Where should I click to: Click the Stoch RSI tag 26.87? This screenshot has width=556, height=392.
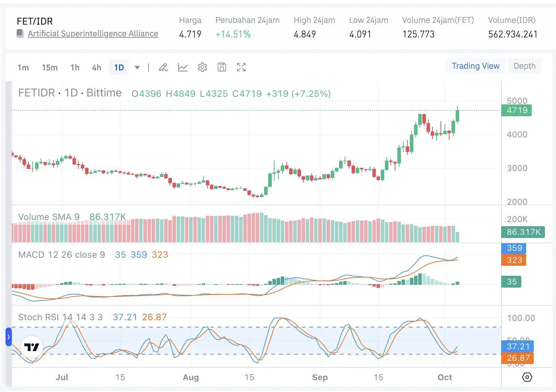[517, 358]
